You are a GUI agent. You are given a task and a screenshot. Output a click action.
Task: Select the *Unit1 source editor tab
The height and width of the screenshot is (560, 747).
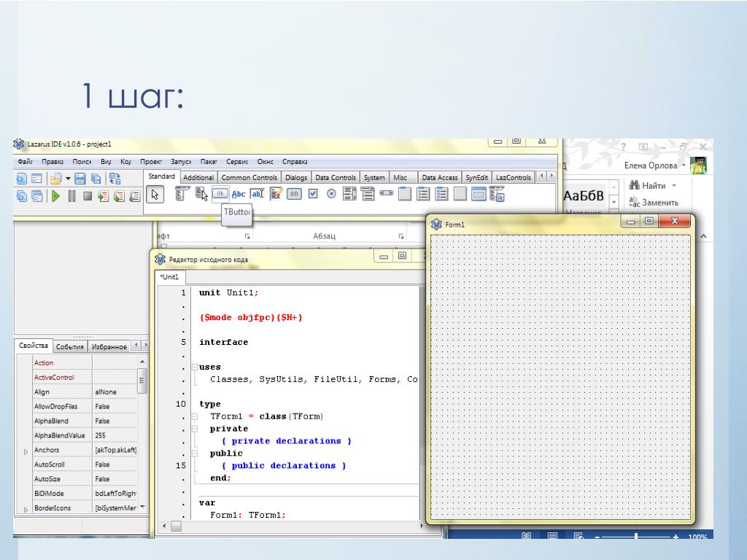169,276
